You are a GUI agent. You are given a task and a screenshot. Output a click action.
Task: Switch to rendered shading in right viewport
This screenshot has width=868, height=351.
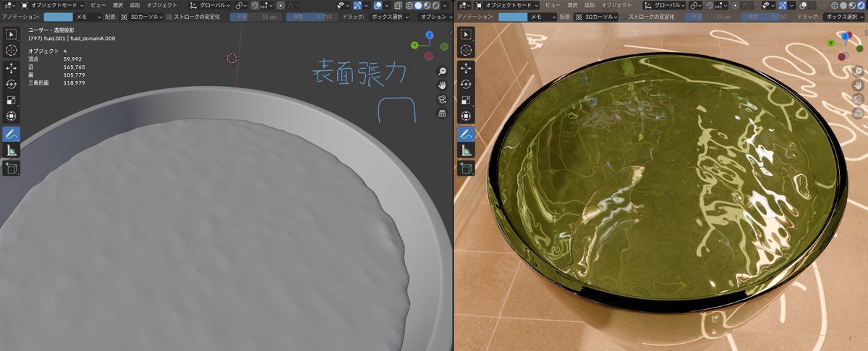pos(860,5)
